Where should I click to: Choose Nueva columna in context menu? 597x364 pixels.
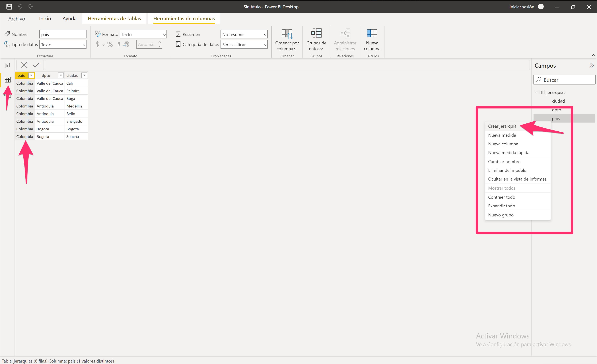[x=518, y=144]
